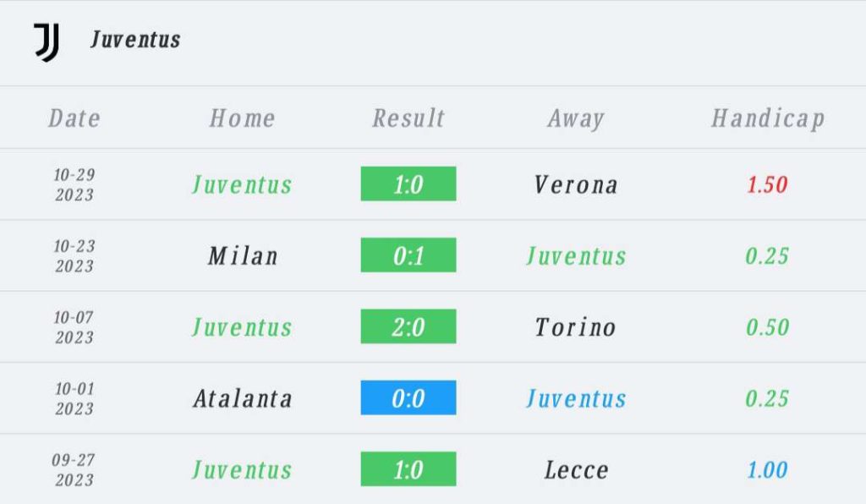Click the Torino away team name
The width and height of the screenshot is (866, 504).
pos(576,326)
